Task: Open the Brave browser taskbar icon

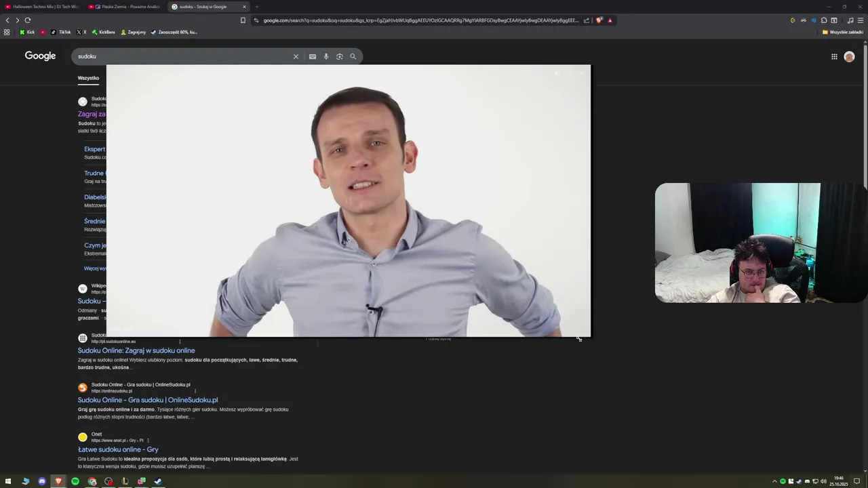Action: [x=58, y=481]
